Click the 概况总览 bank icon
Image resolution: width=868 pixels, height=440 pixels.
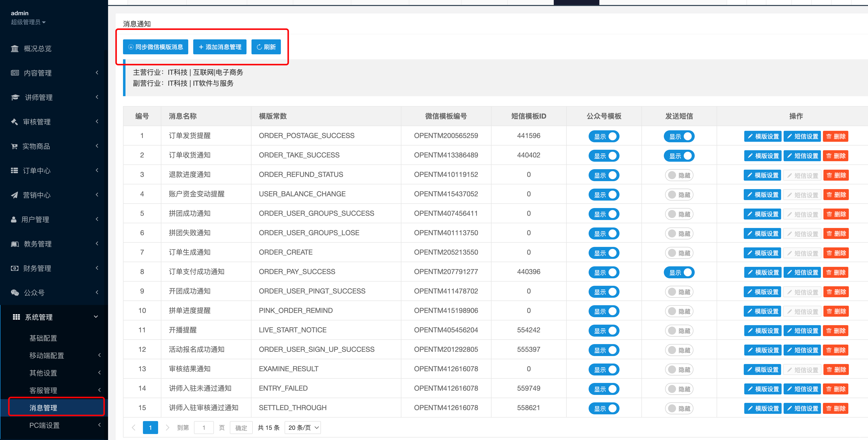pyautogui.click(x=14, y=49)
